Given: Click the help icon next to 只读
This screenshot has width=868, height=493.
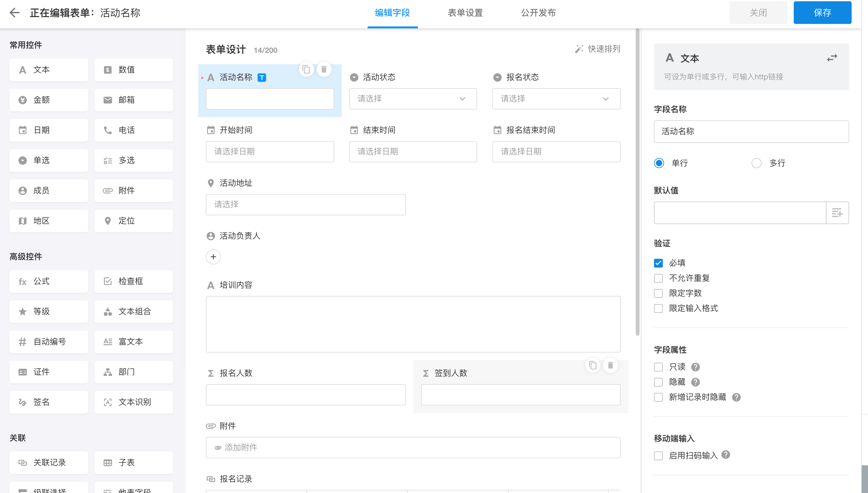Looking at the screenshot, I should click(x=696, y=367).
